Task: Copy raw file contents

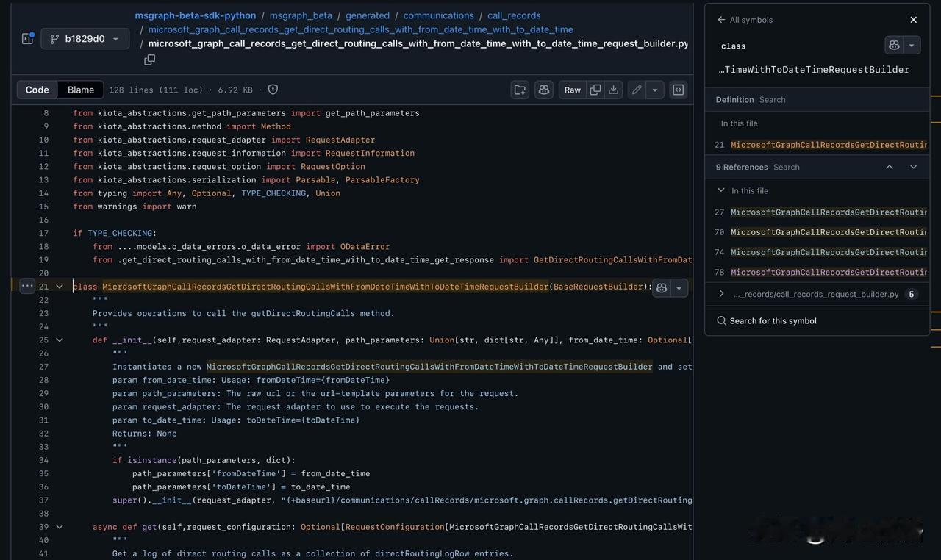Action: click(x=595, y=90)
